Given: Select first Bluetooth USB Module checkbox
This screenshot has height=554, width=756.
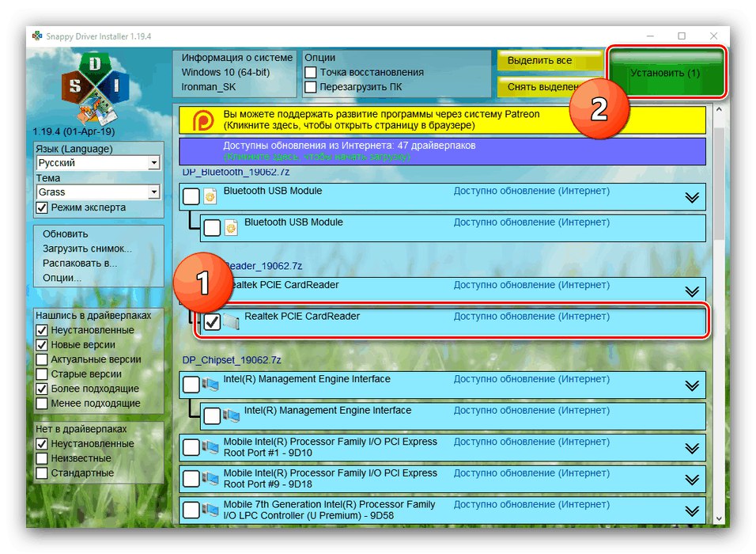Looking at the screenshot, I should pos(191,196).
